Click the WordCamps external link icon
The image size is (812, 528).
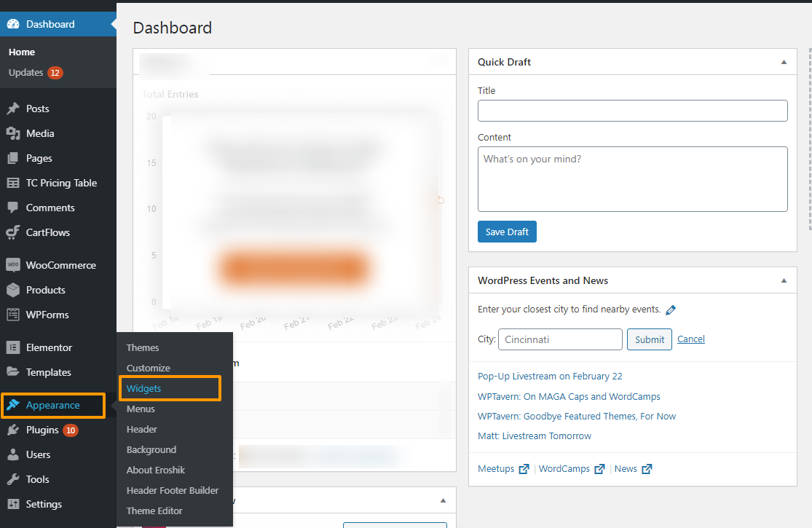(599, 469)
